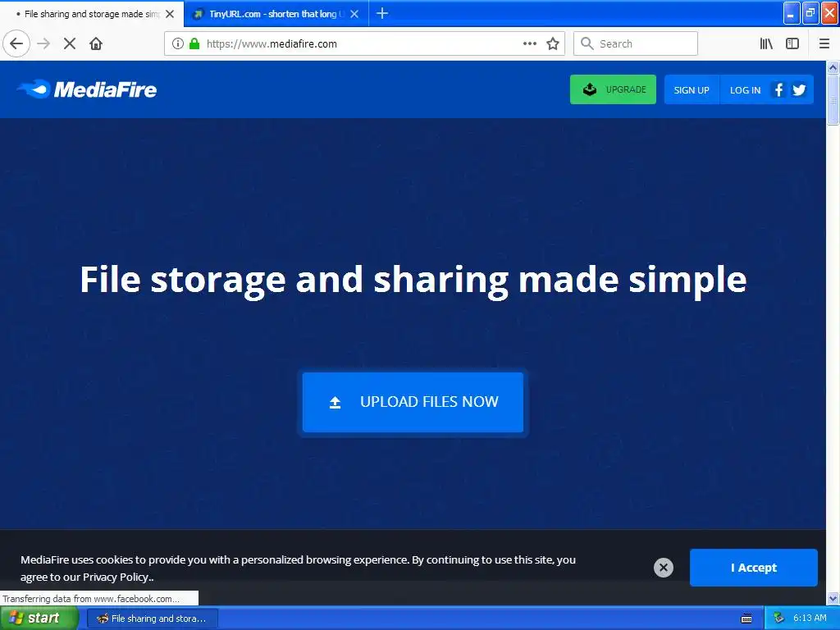Click the scrollbar up arrow
This screenshot has height=630, width=840.
coord(833,67)
